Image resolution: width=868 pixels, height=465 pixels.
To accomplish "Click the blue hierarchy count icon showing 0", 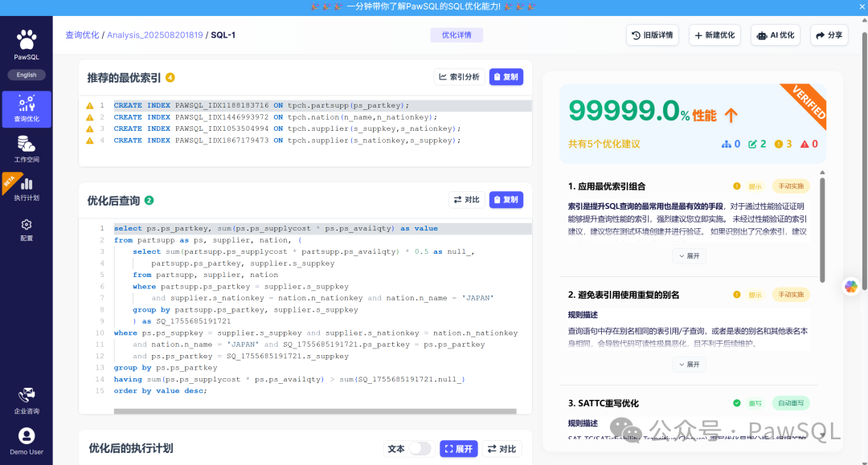I will click(x=727, y=145).
